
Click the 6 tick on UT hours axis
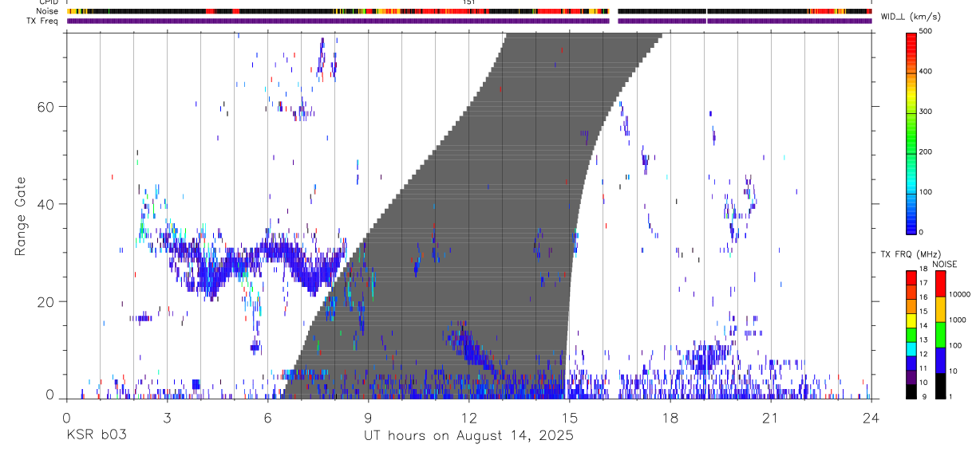267,417
